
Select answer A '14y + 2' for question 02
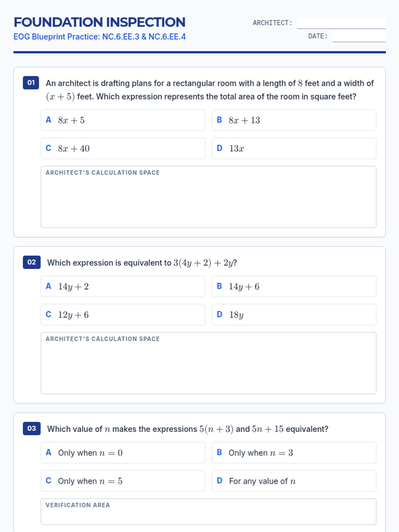tap(123, 286)
